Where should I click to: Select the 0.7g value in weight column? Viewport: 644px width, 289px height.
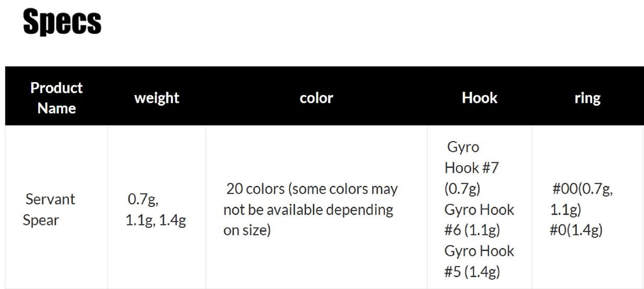pyautogui.click(x=143, y=199)
